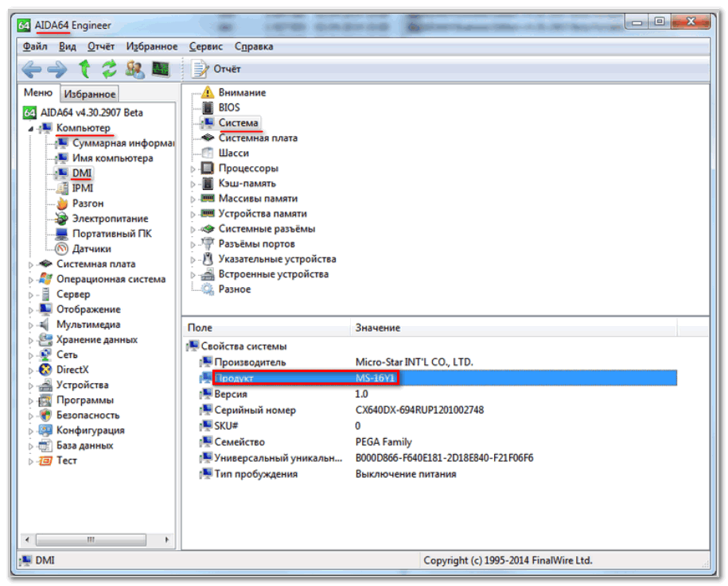This screenshot has height=586, width=728.
Task: Select Датчики in the left tree
Action: click(x=91, y=249)
